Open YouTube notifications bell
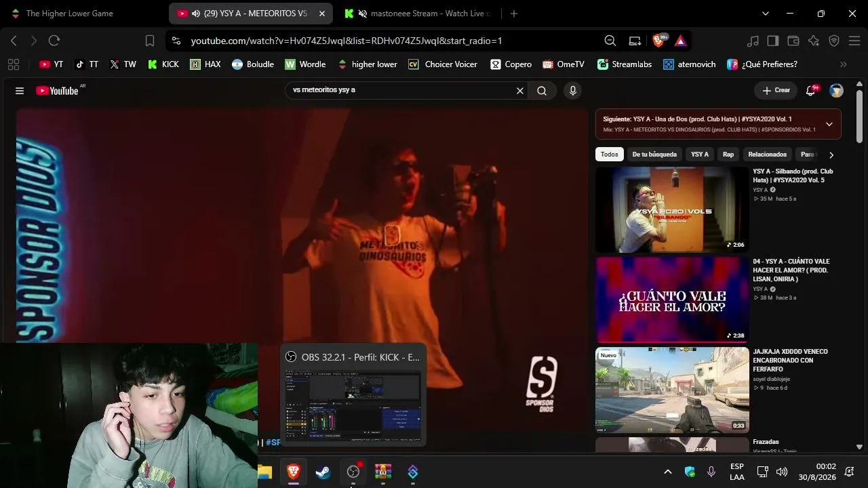The height and width of the screenshot is (488, 868). point(810,91)
